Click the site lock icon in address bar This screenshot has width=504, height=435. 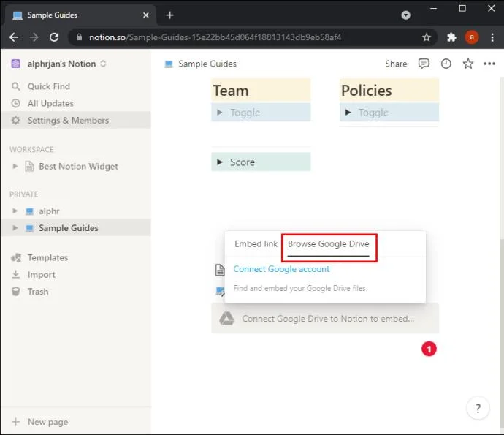point(79,37)
